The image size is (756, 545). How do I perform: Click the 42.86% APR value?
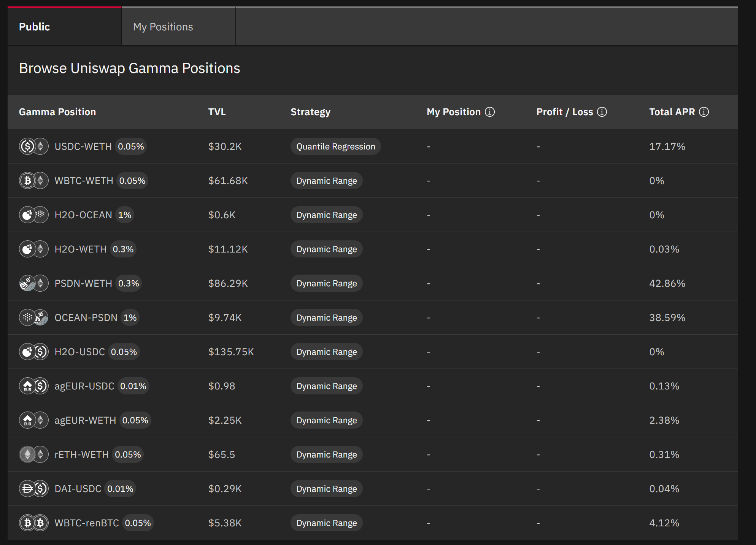[667, 283]
